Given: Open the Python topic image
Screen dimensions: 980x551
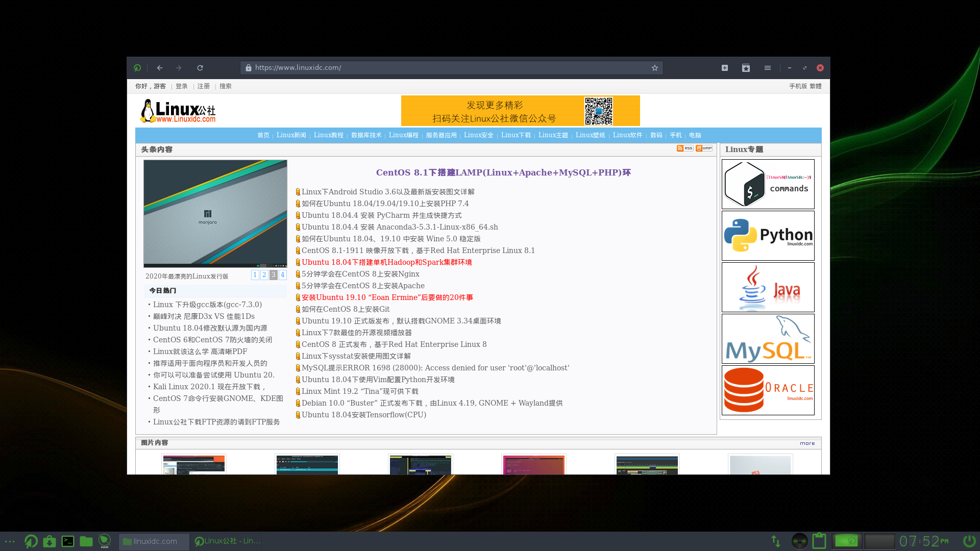Looking at the screenshot, I should 768,236.
